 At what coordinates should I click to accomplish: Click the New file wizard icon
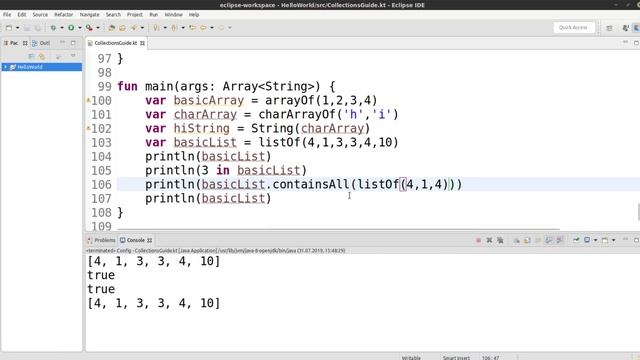click(9, 28)
